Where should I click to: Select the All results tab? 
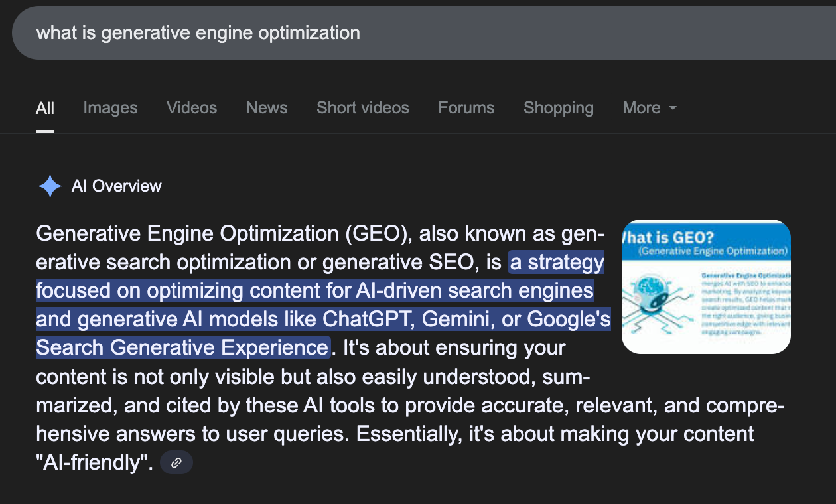pos(44,107)
